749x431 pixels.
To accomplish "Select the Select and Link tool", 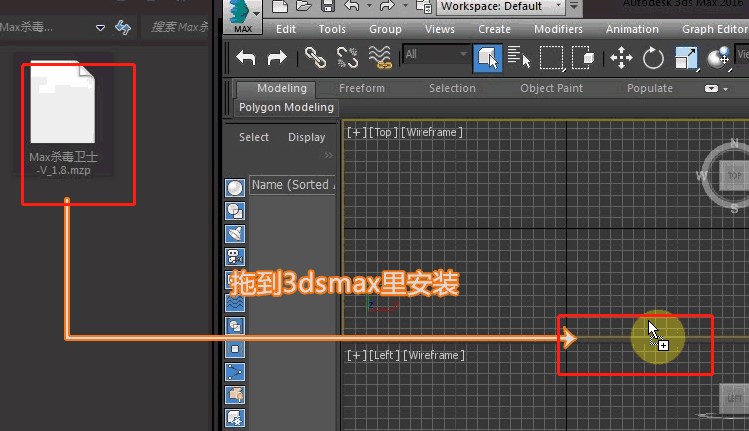I will tap(315, 58).
